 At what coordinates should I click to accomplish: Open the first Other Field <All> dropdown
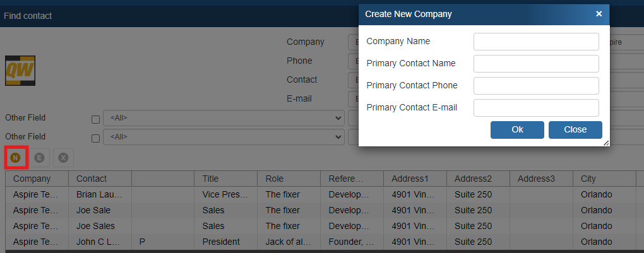[223, 118]
